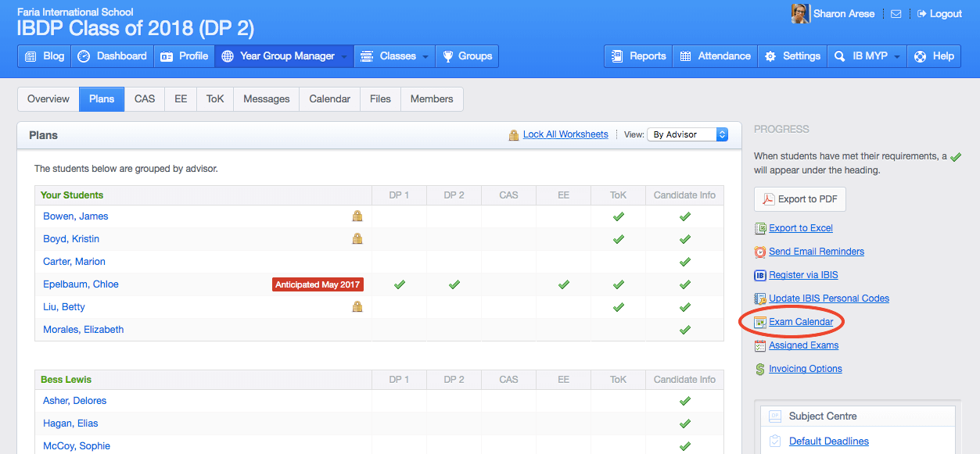
Task: Open the Assigned Exams link
Action: pos(804,345)
